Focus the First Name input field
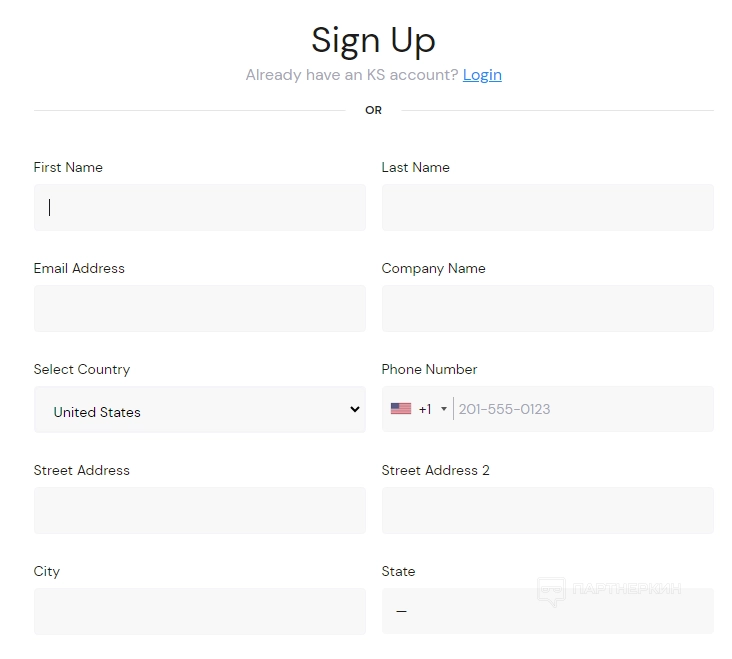Viewport: 732px width, 659px height. [200, 207]
